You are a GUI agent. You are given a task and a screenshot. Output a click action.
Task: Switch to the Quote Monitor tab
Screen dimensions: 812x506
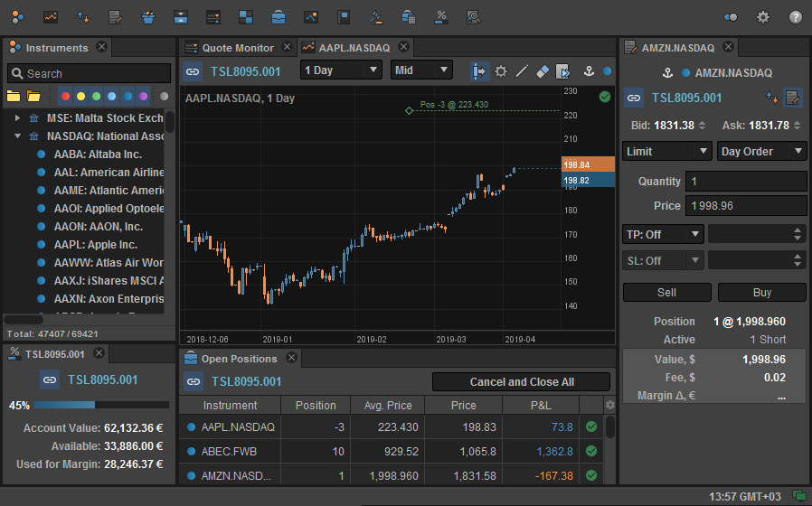point(237,48)
